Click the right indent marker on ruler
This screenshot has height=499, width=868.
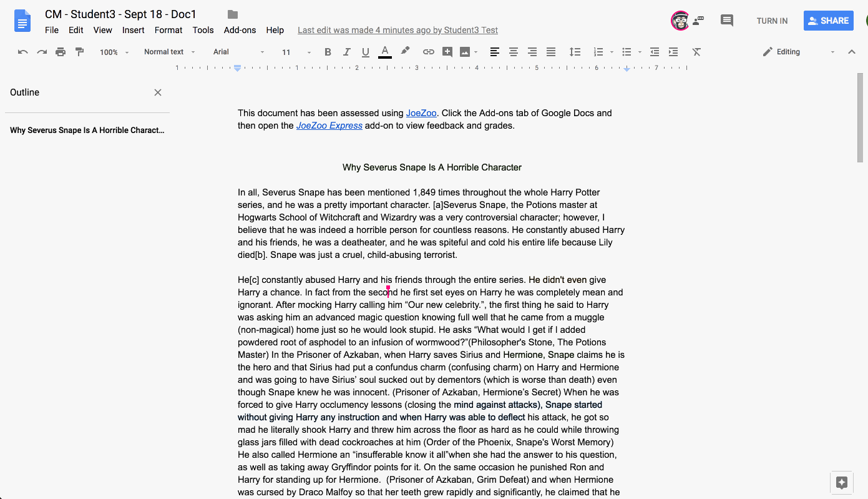[627, 69]
